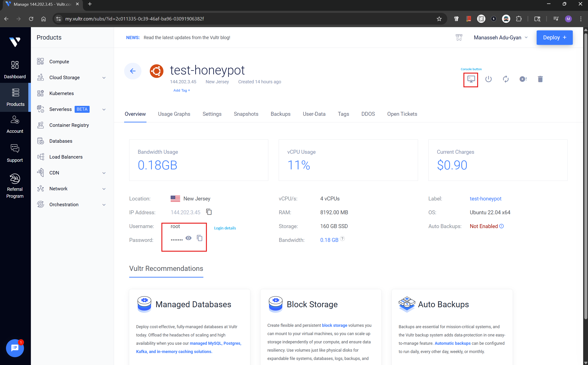This screenshot has width=588, height=365.
Task: Open the server console view
Action: (x=471, y=79)
